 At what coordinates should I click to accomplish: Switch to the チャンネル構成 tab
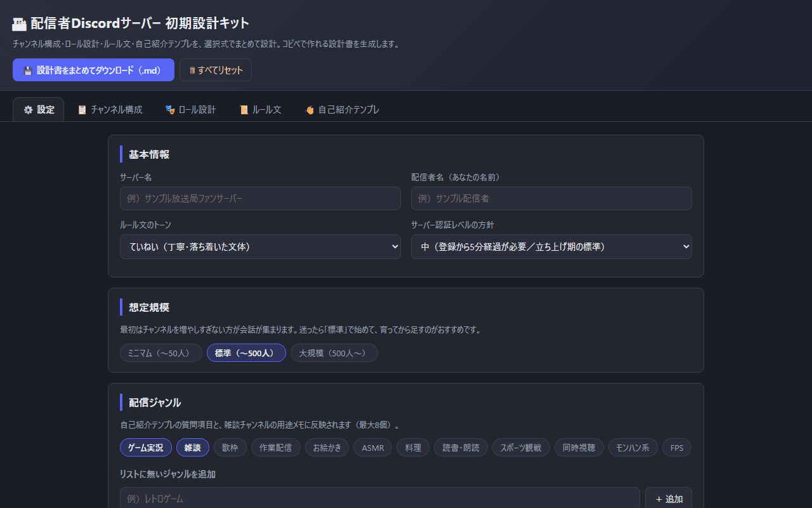point(110,109)
